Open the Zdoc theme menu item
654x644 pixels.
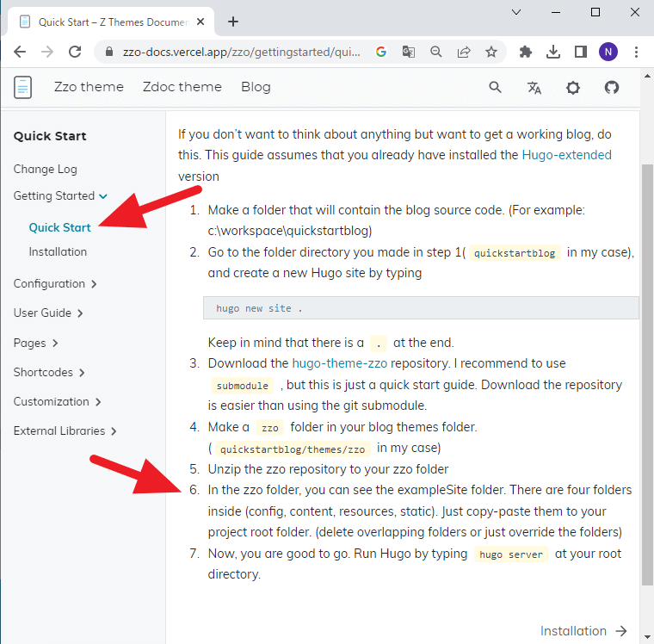click(x=182, y=87)
